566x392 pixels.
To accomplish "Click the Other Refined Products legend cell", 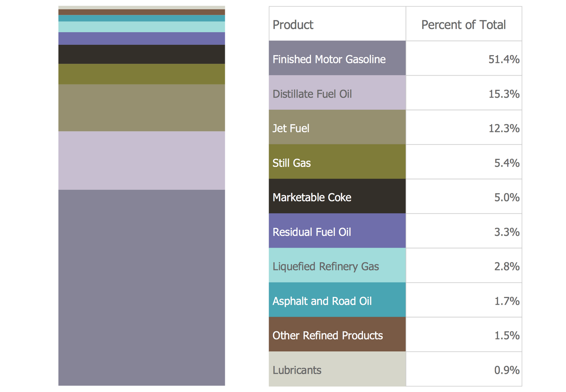I will (x=337, y=335).
